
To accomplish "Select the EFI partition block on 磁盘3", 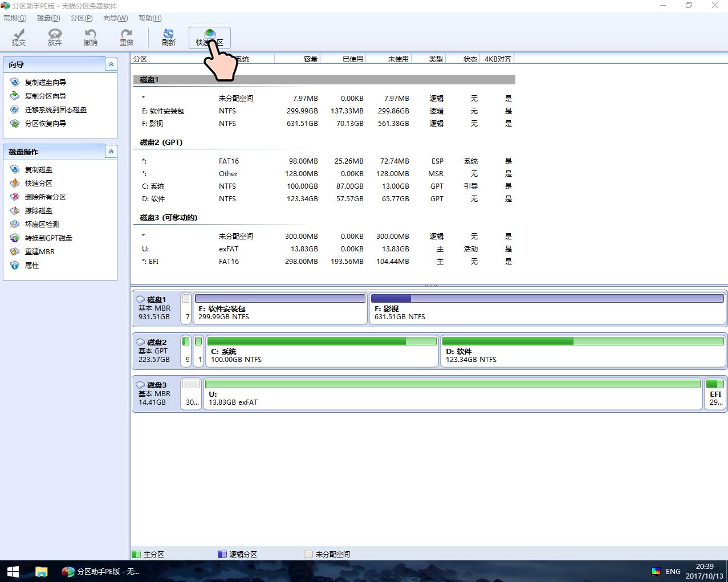I will (x=715, y=394).
